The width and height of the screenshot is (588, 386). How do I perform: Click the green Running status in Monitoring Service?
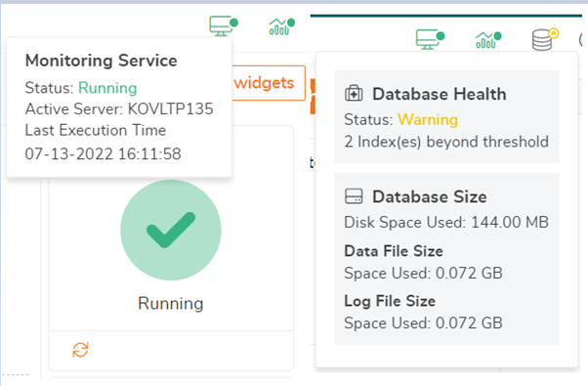coord(107,88)
